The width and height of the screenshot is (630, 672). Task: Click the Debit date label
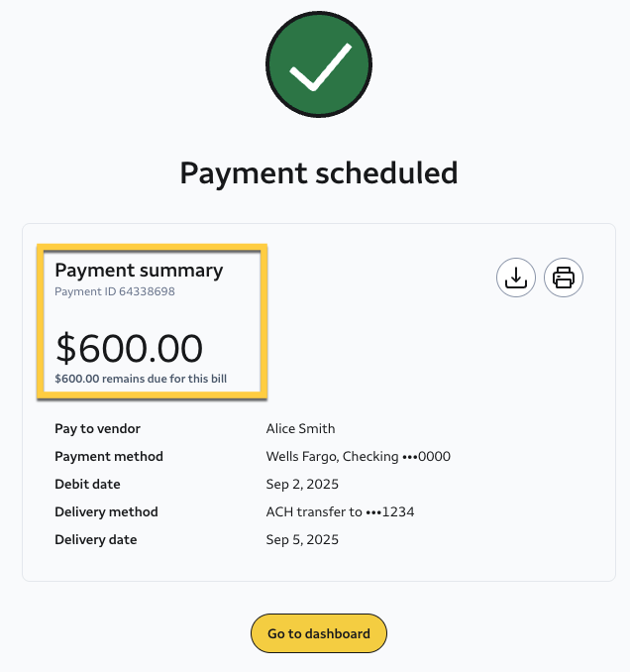click(87, 485)
